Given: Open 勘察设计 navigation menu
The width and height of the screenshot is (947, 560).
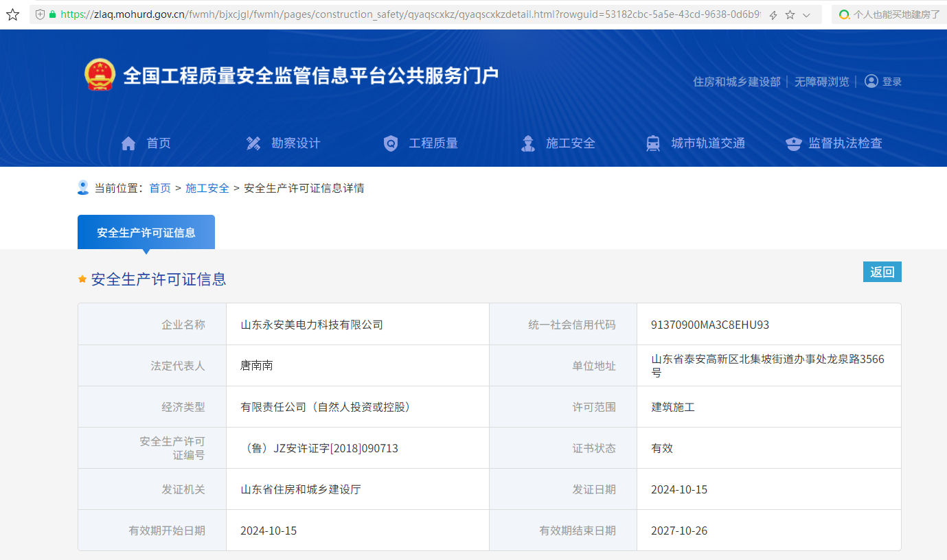Looking at the screenshot, I should [x=296, y=143].
